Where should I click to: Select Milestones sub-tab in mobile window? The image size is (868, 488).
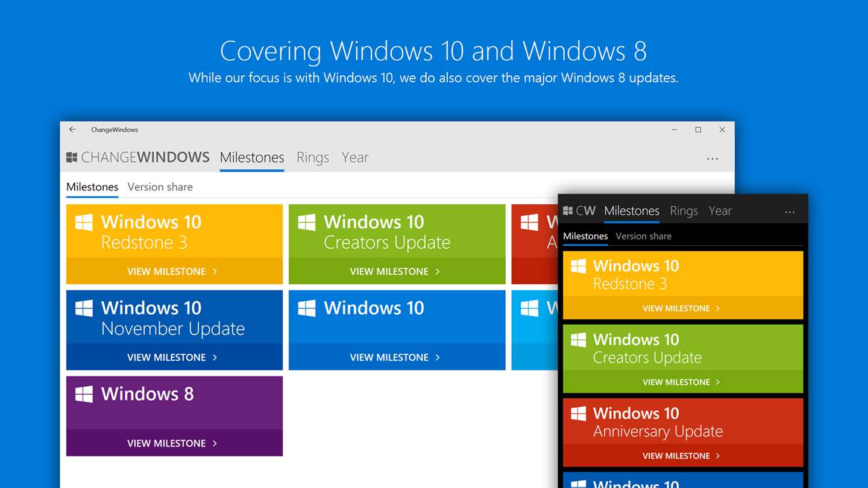(585, 236)
